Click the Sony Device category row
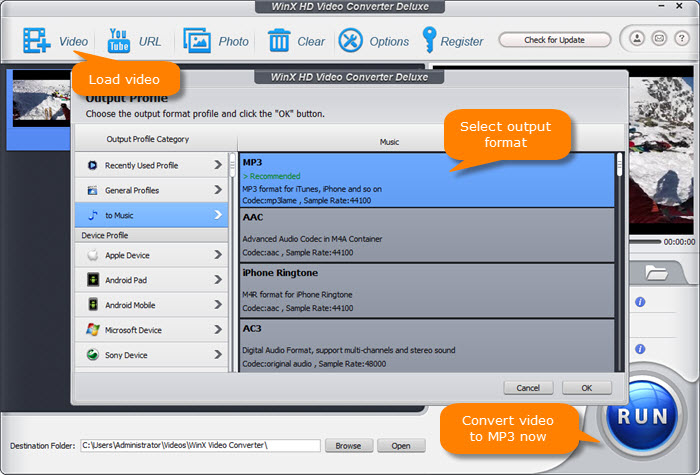Viewport: 700px width, 475px height. pyautogui.click(x=151, y=355)
